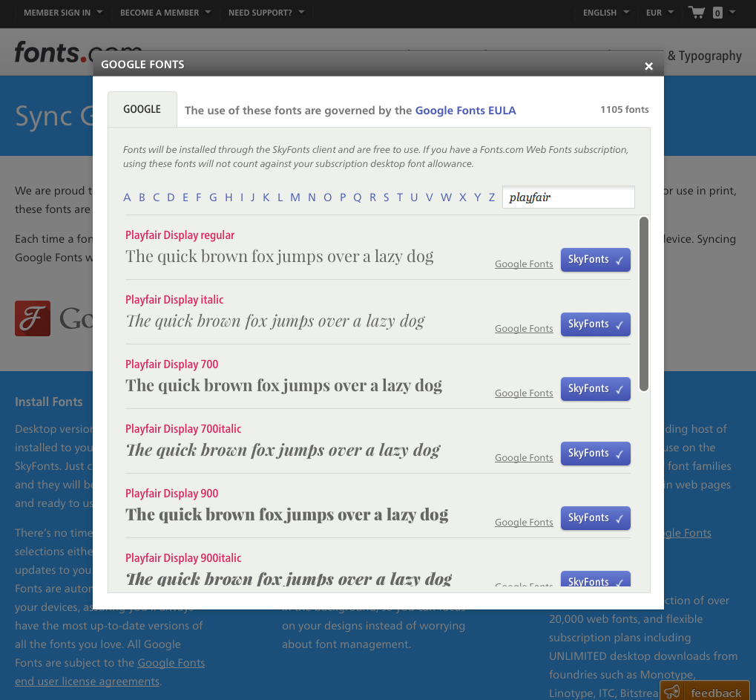Click the font list scrollbar thumb

pyautogui.click(x=644, y=304)
